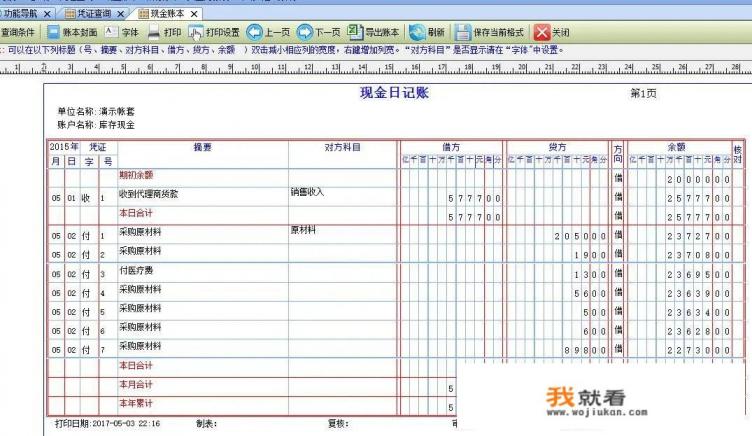Select the 本月合计 row label
752x436 pixels.
(x=136, y=384)
